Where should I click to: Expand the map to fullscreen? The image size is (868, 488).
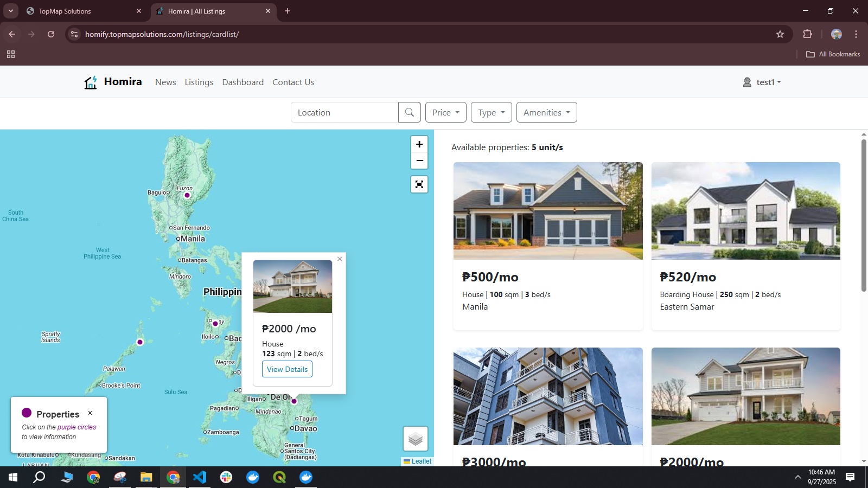point(419,184)
